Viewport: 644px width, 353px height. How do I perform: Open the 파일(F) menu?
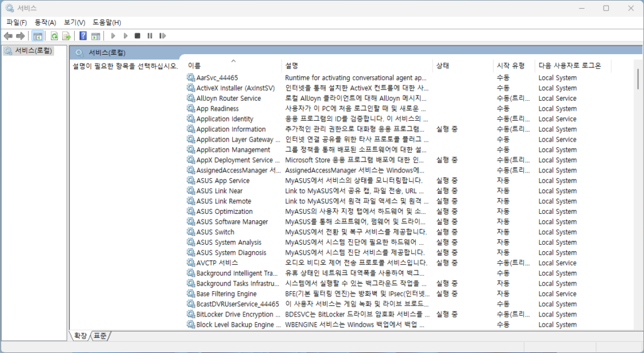click(16, 23)
